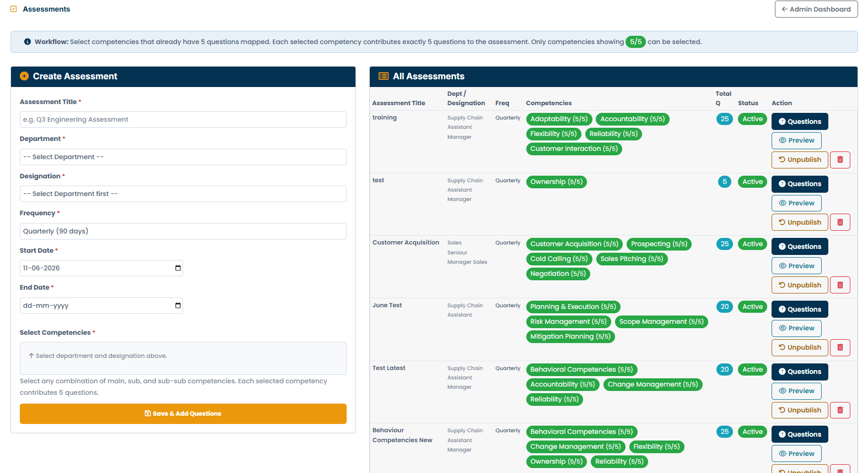The image size is (868, 473).
Task: Click the Scope Management (5/5) tag
Action: [x=661, y=322]
